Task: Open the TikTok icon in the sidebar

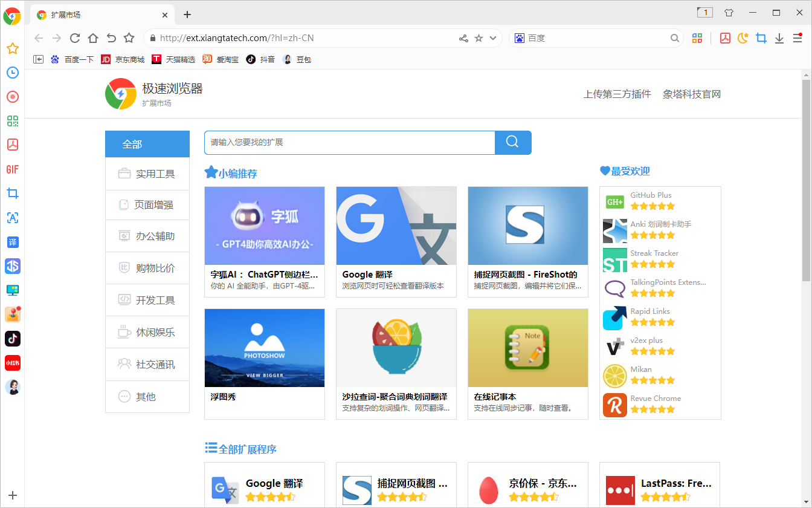Action: click(x=13, y=339)
